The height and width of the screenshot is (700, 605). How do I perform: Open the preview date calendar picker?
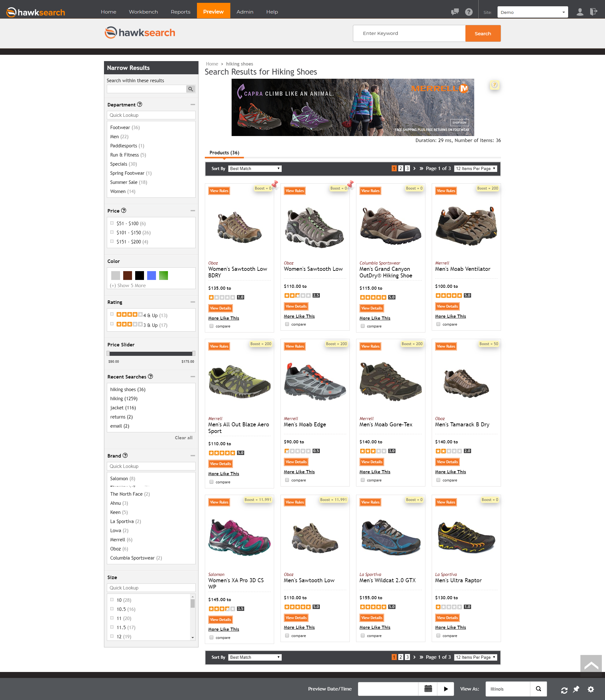pyautogui.click(x=428, y=689)
